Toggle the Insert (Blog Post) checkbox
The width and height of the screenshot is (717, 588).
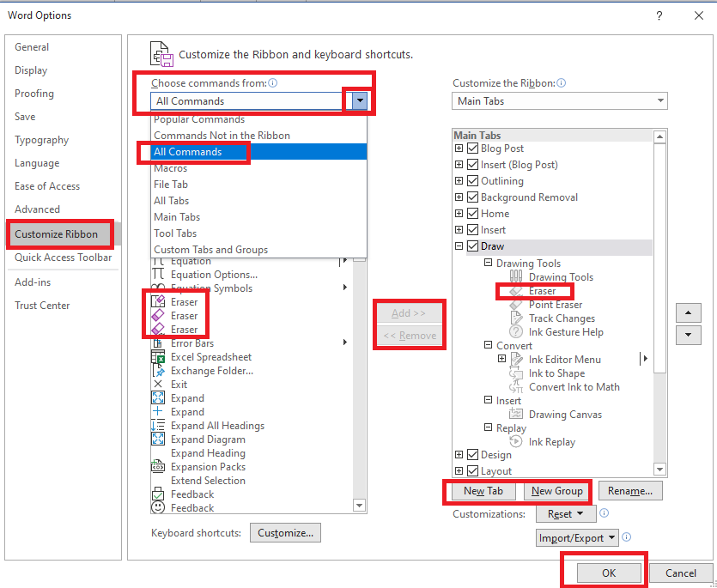click(473, 165)
